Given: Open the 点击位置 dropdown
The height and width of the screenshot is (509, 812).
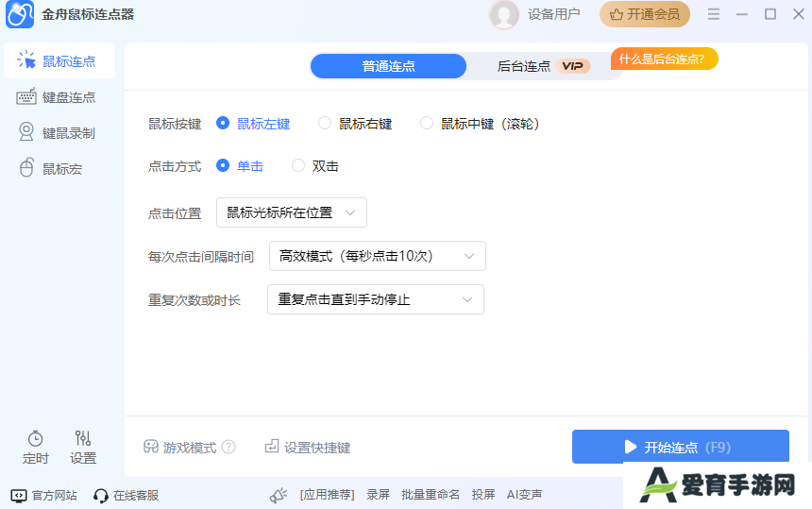Looking at the screenshot, I should [x=292, y=212].
